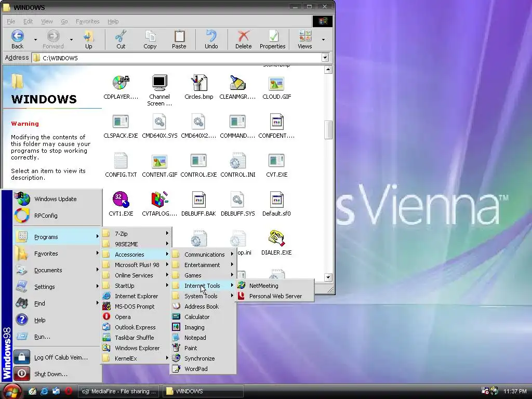This screenshot has height=399, width=532.
Task: Open the File menu
Action: pyautogui.click(x=11, y=21)
